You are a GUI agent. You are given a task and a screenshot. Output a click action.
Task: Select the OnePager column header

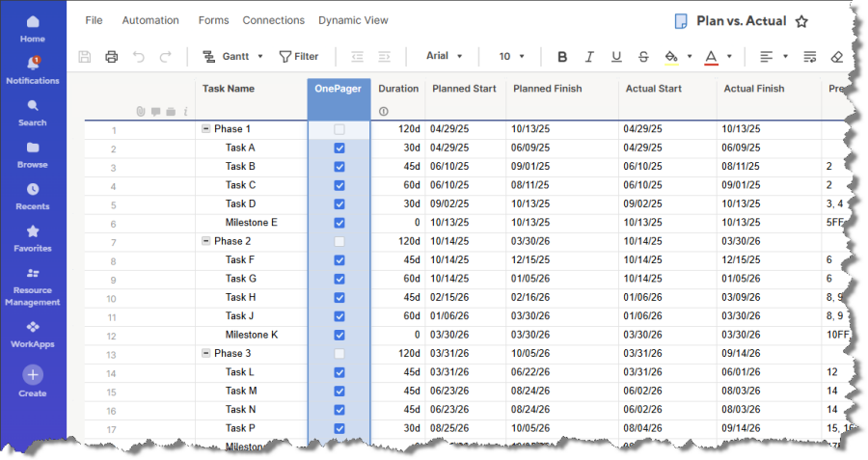pyautogui.click(x=339, y=99)
